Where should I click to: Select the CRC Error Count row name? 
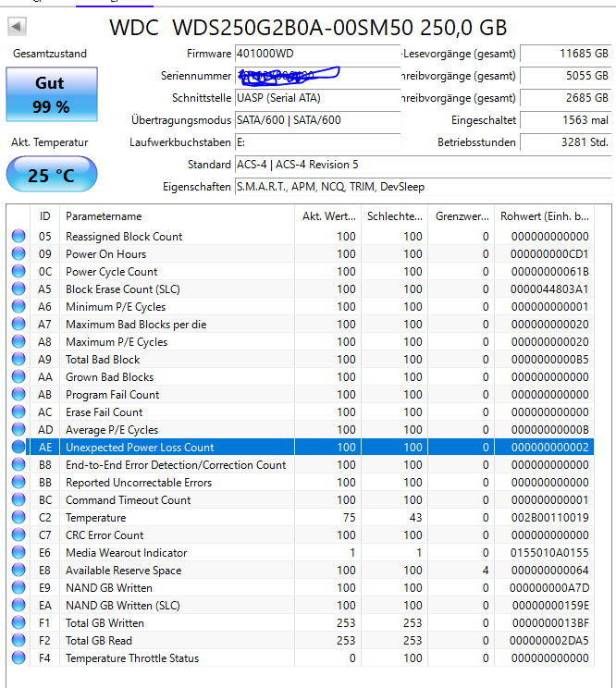105,534
